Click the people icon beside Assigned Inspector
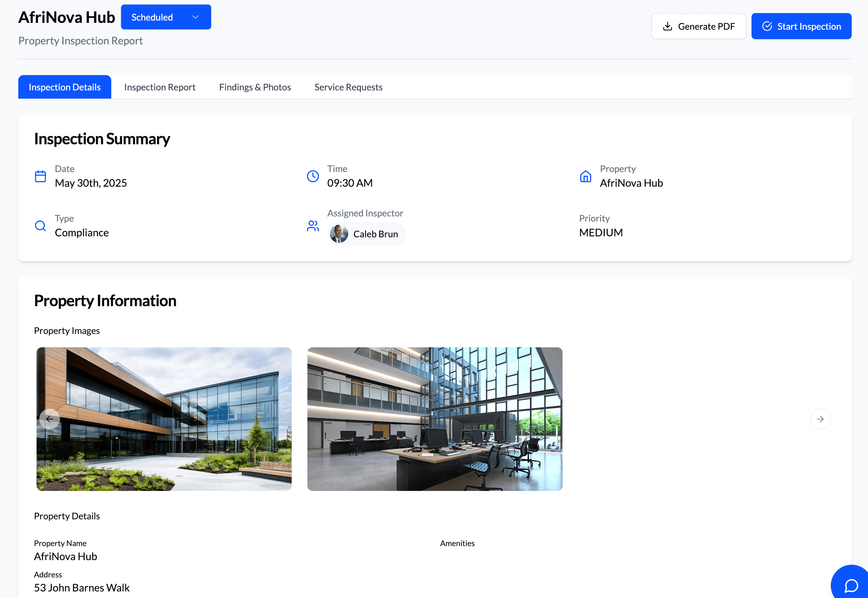Image resolution: width=868 pixels, height=598 pixels. pos(313,226)
